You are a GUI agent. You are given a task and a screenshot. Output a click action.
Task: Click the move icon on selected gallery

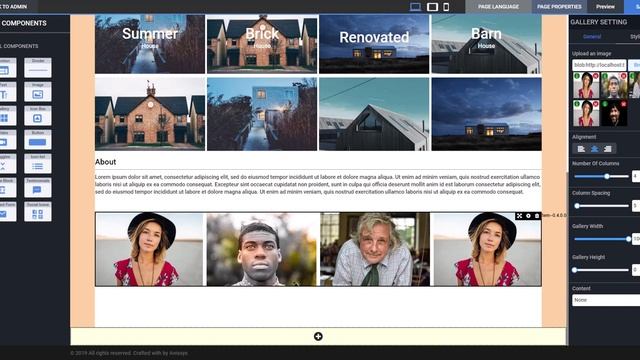tap(519, 216)
